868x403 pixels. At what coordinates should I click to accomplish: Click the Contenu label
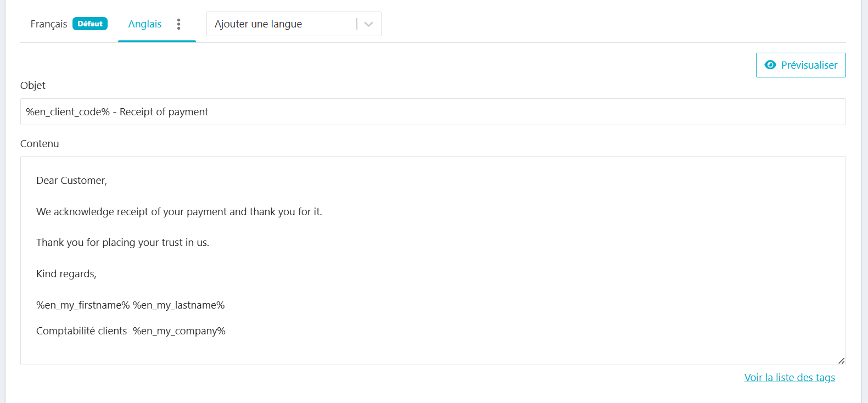pos(40,144)
